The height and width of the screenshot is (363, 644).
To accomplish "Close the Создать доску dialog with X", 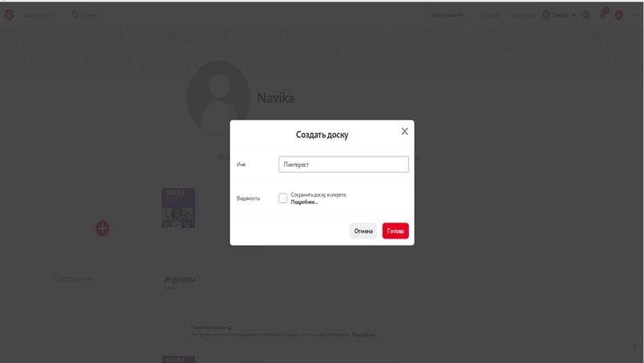I will coord(404,131).
